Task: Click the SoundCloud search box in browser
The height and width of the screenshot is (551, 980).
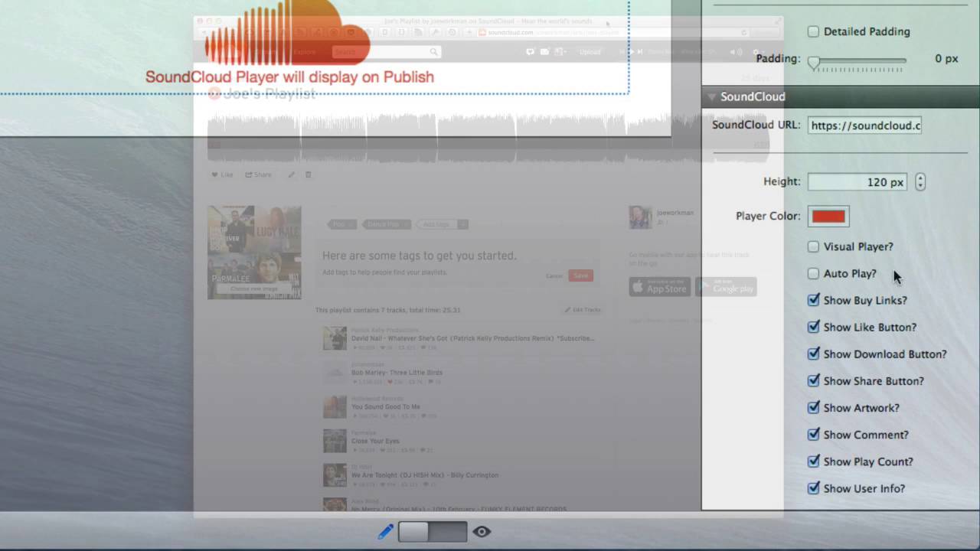Action: click(x=385, y=51)
